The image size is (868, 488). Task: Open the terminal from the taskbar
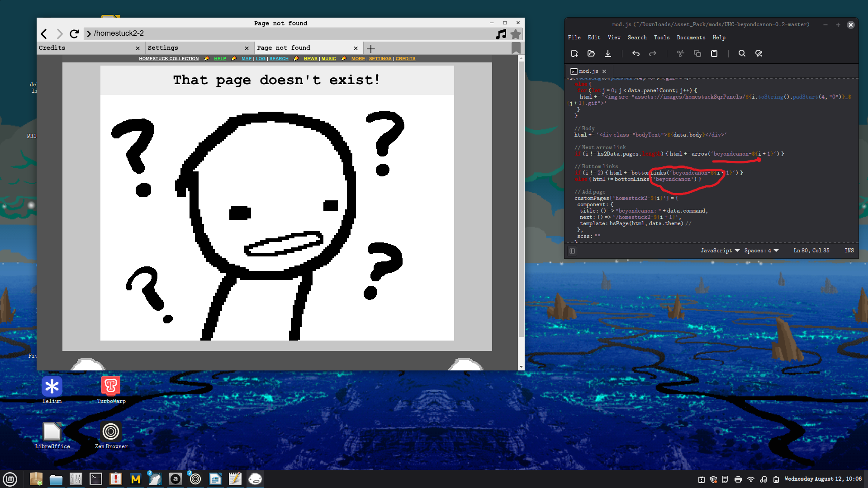point(96,479)
